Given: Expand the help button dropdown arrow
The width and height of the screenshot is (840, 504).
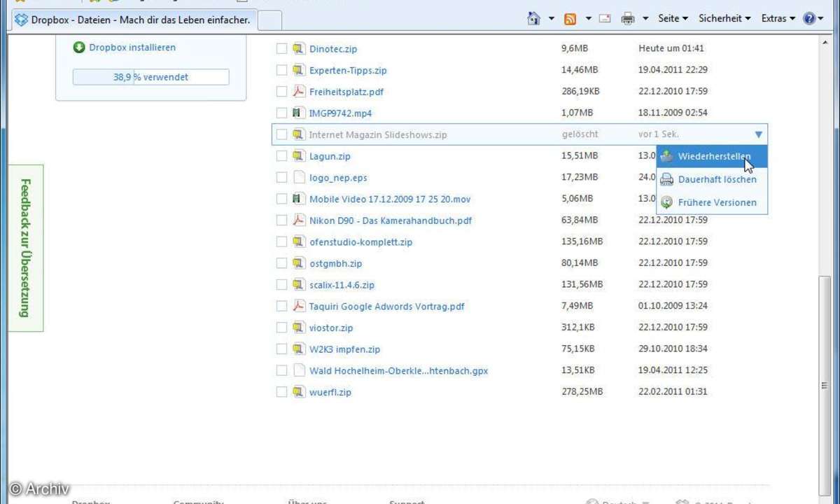Looking at the screenshot, I should [821, 19].
